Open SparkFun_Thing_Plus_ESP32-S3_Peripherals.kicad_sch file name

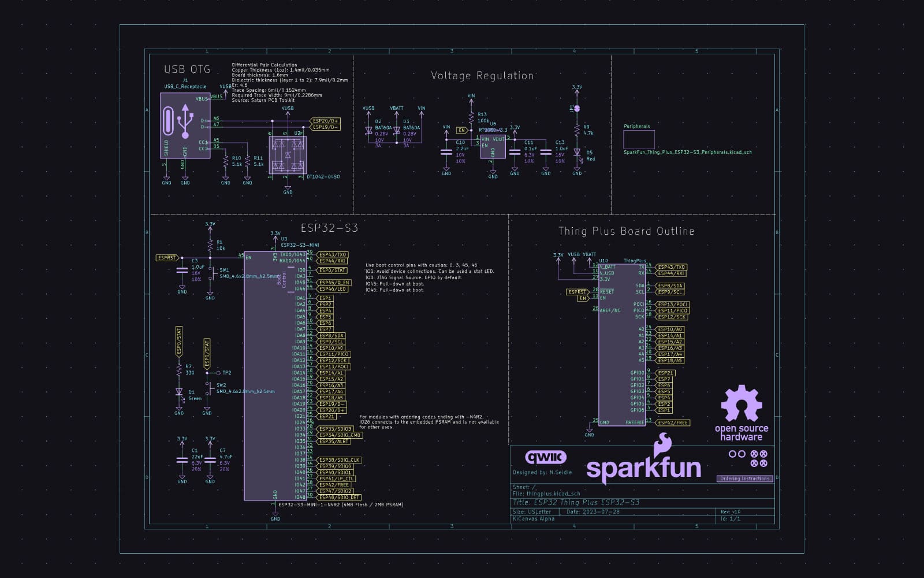click(x=687, y=152)
